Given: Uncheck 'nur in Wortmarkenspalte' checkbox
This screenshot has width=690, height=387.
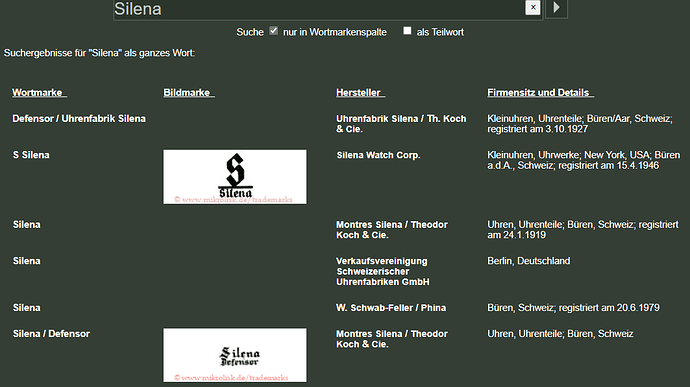Looking at the screenshot, I should pos(274,31).
